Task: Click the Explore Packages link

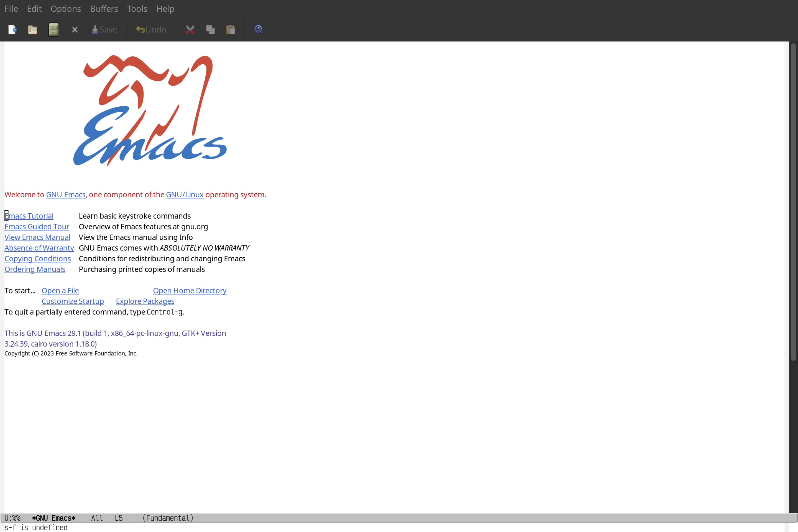Action: [x=145, y=301]
